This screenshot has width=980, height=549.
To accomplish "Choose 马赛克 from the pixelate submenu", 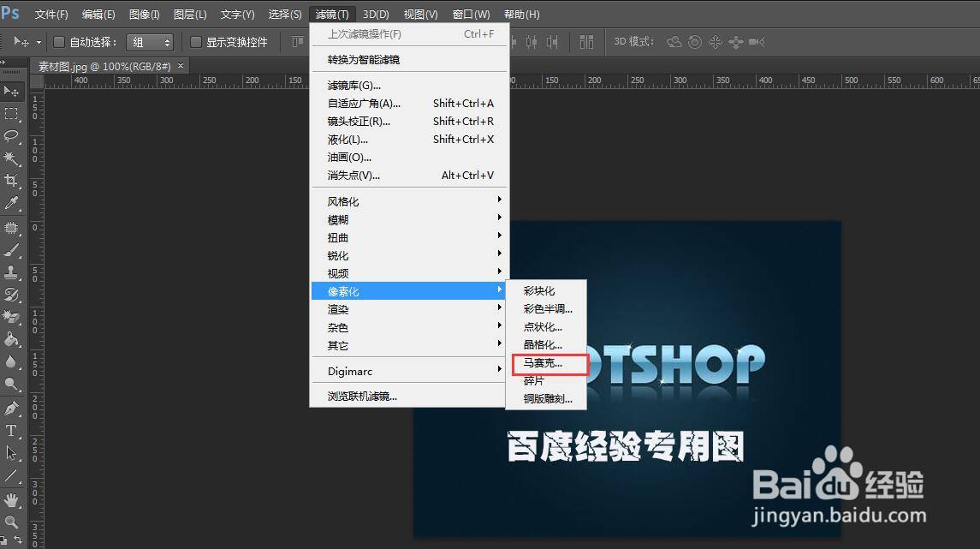I will 543,363.
